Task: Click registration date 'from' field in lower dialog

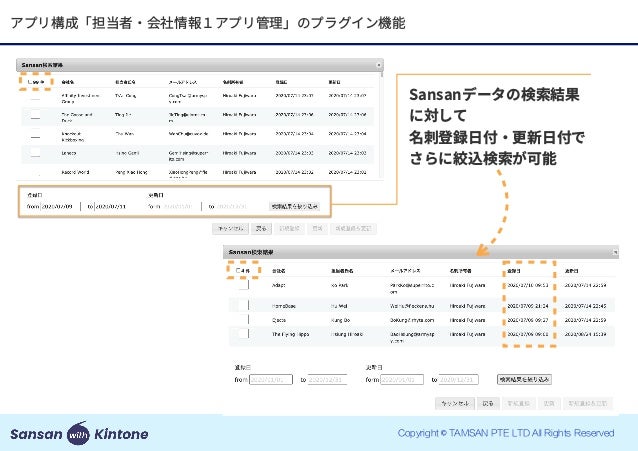Action: (271, 379)
